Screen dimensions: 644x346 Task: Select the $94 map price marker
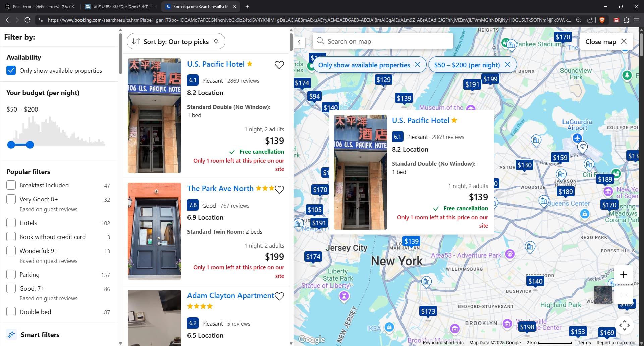coord(314,97)
